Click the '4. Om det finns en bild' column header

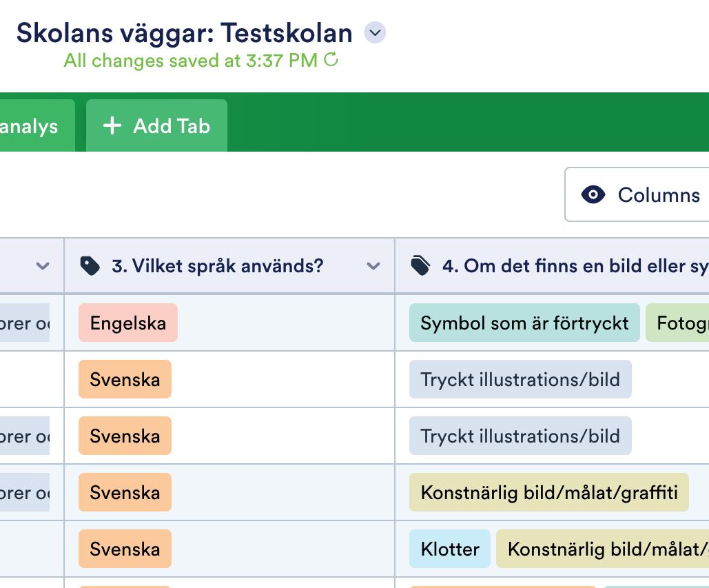pyautogui.click(x=572, y=266)
